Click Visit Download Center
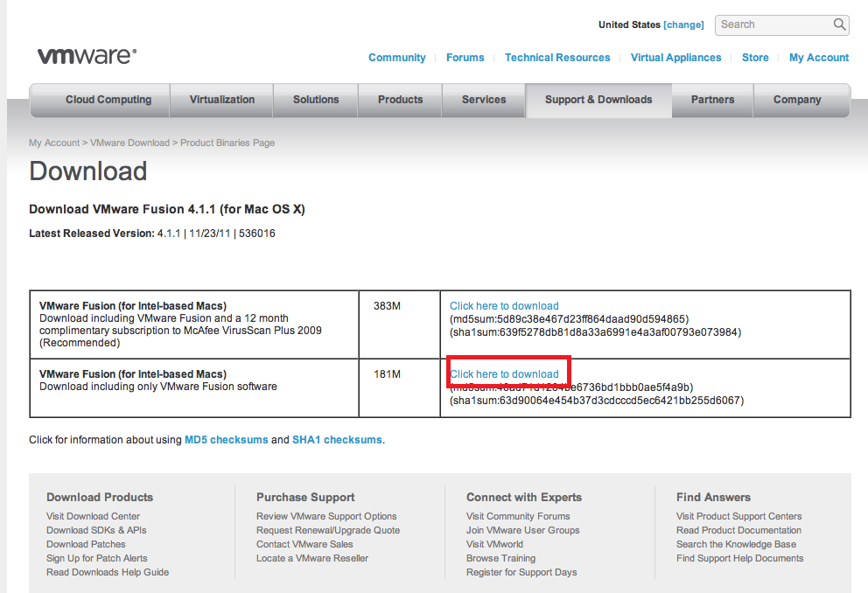Screen dimensions: 868x593 tap(93, 516)
